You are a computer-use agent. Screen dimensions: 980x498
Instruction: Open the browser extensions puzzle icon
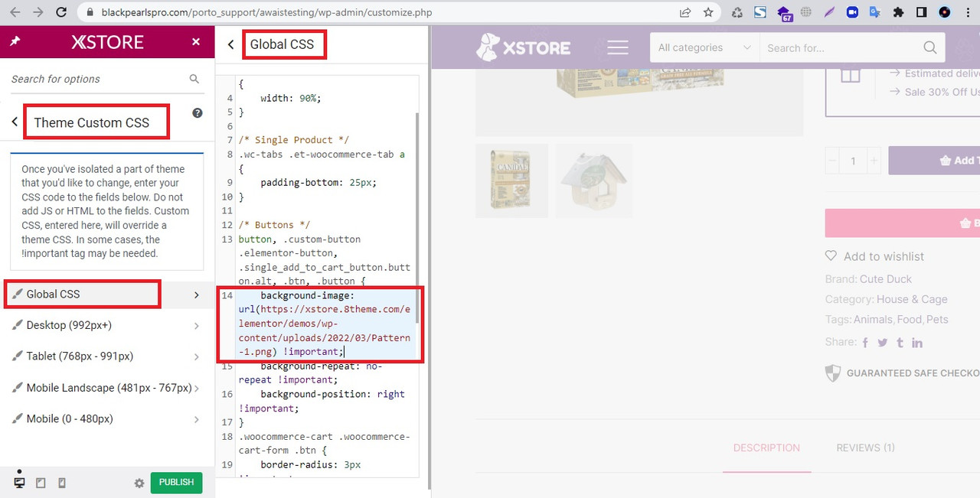click(x=898, y=12)
